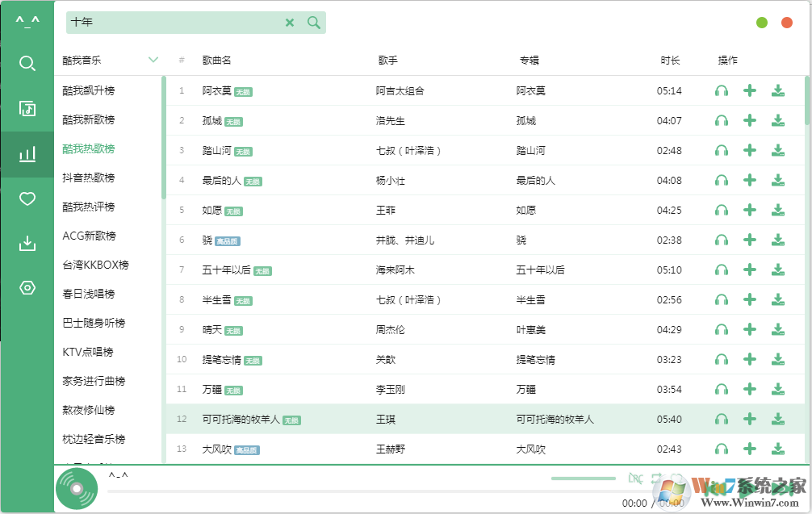Preview 阿衣莫 with its headphone icon
812x514 pixels.
click(721, 90)
